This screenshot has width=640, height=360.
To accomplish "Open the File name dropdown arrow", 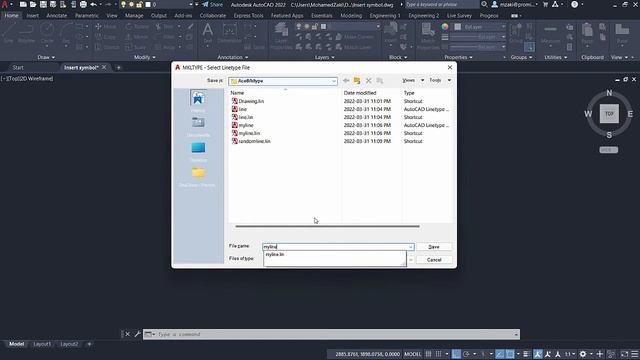I will pyautogui.click(x=411, y=247).
